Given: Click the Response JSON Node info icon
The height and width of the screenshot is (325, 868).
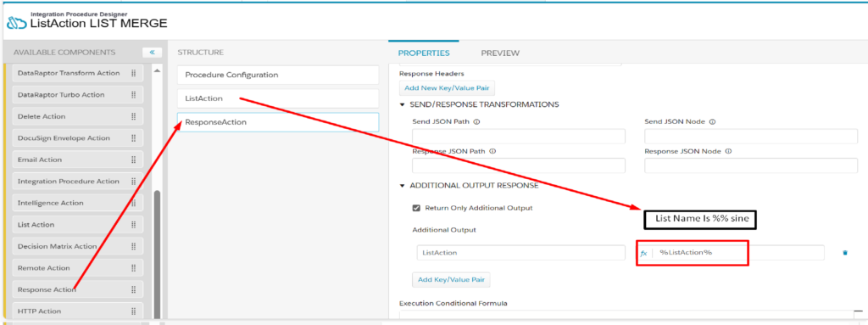Looking at the screenshot, I should 728,151.
